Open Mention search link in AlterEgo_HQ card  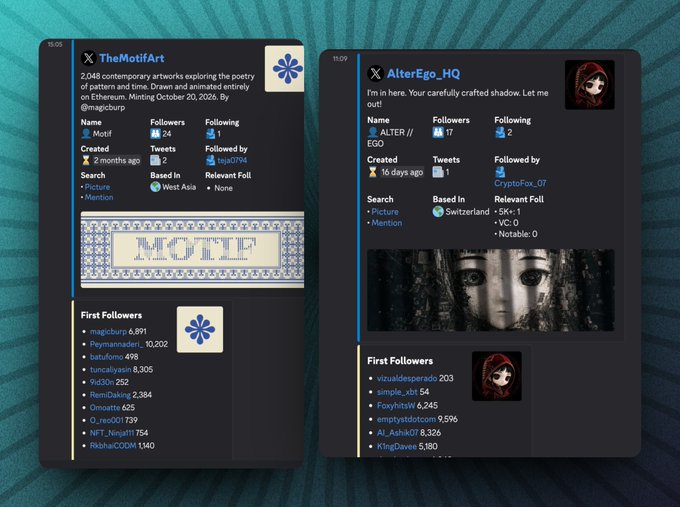pos(386,223)
